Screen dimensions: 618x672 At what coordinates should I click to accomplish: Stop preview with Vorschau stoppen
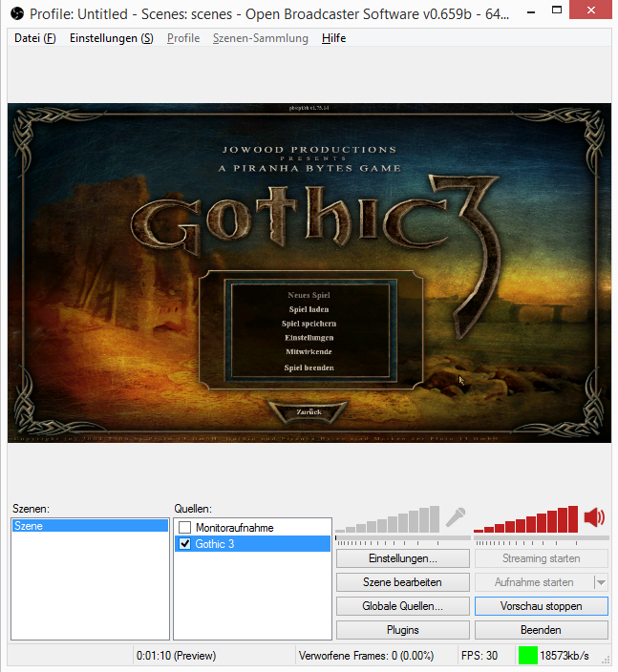tap(542, 606)
